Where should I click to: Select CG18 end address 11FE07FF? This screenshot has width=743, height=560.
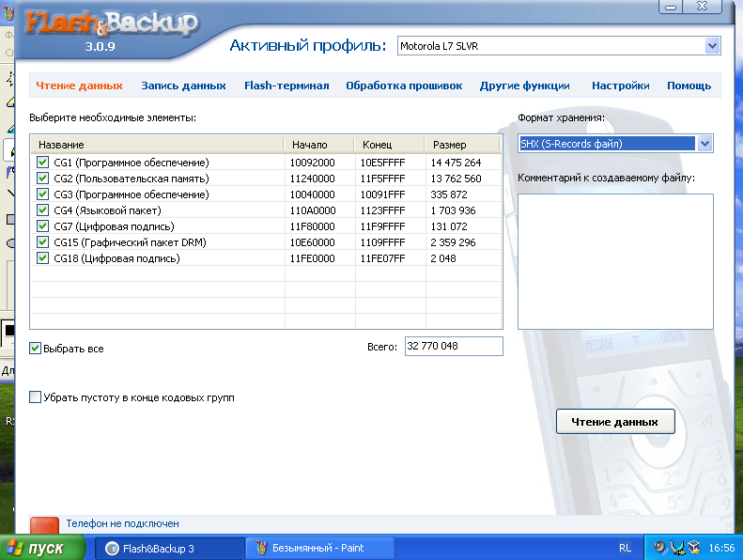coord(383,258)
